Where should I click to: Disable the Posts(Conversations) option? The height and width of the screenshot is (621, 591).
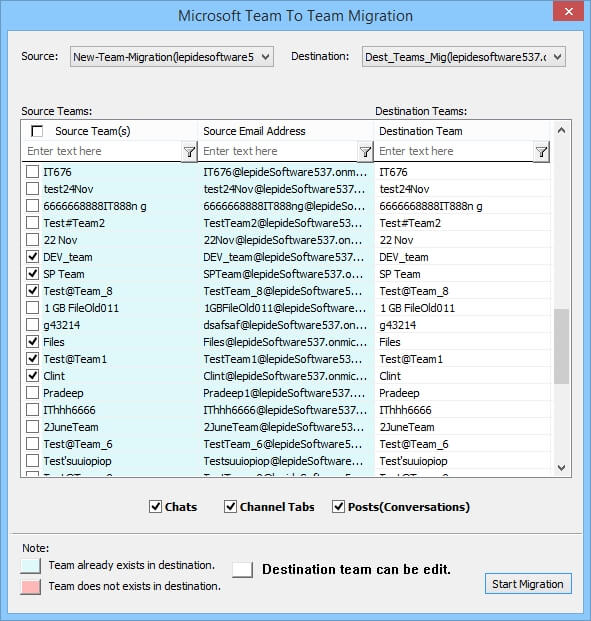click(338, 507)
